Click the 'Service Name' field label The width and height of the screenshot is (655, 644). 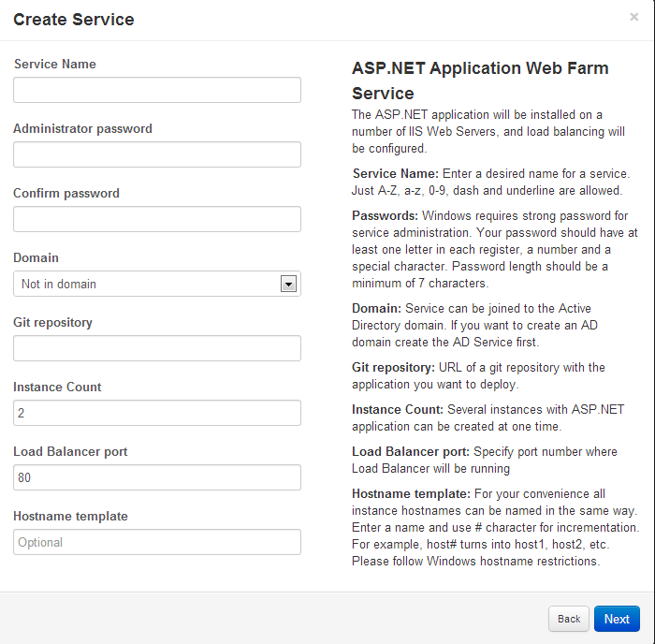tap(55, 64)
